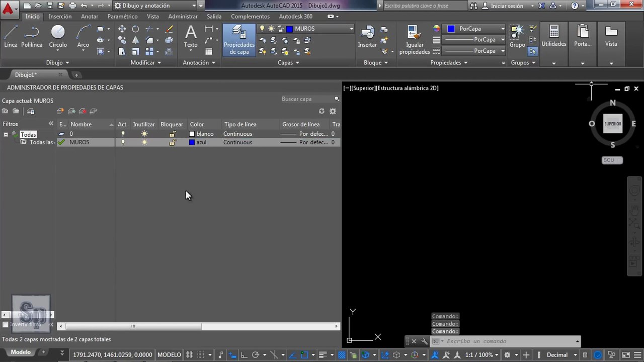Click the Stretch (Estirar) tool in Modificar
The width and height of the screenshot is (644, 362).
pyautogui.click(x=122, y=51)
